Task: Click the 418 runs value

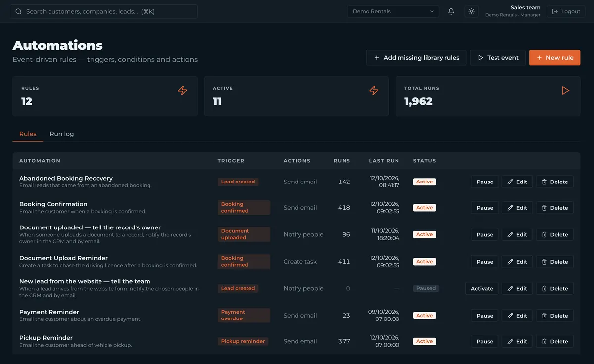Action: tap(344, 208)
